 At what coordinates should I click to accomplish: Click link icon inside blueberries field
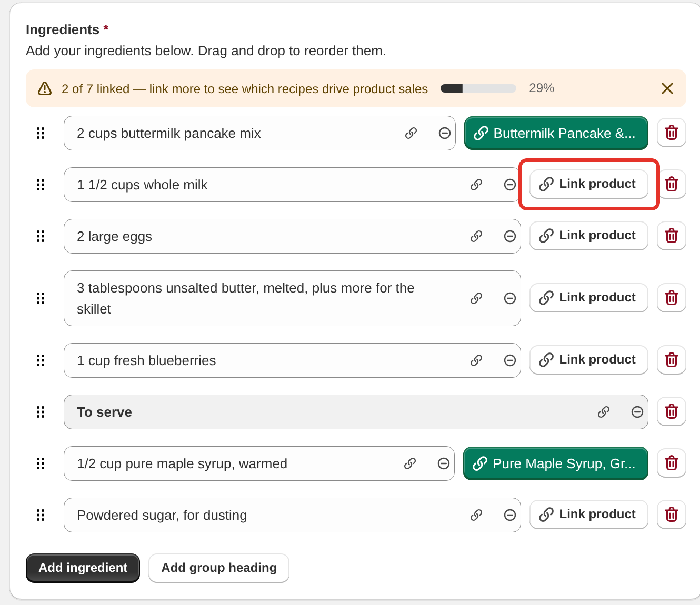(476, 360)
